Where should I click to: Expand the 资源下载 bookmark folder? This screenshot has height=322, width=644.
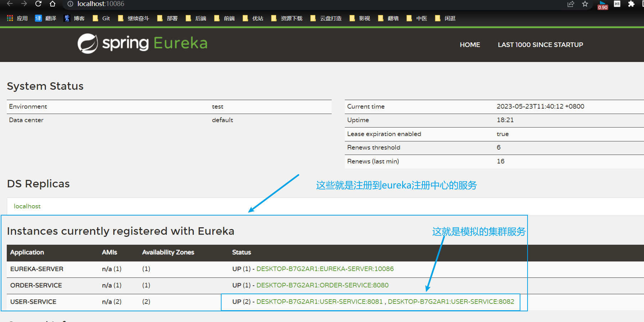click(286, 18)
